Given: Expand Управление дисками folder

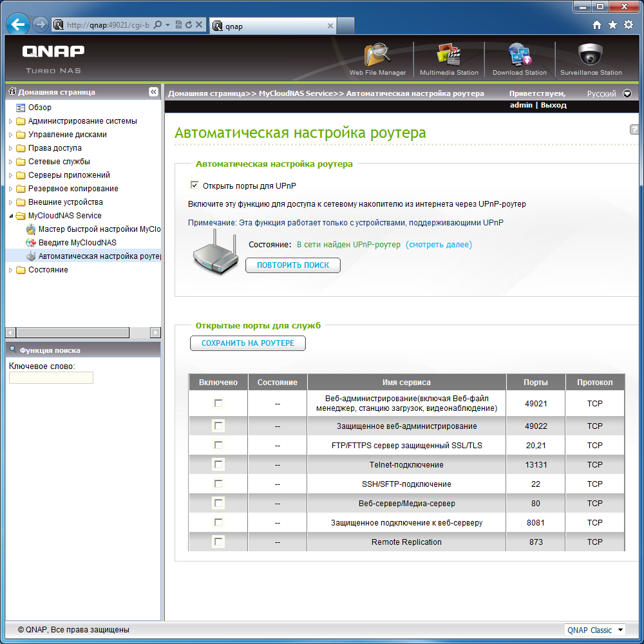Looking at the screenshot, I should (11, 135).
